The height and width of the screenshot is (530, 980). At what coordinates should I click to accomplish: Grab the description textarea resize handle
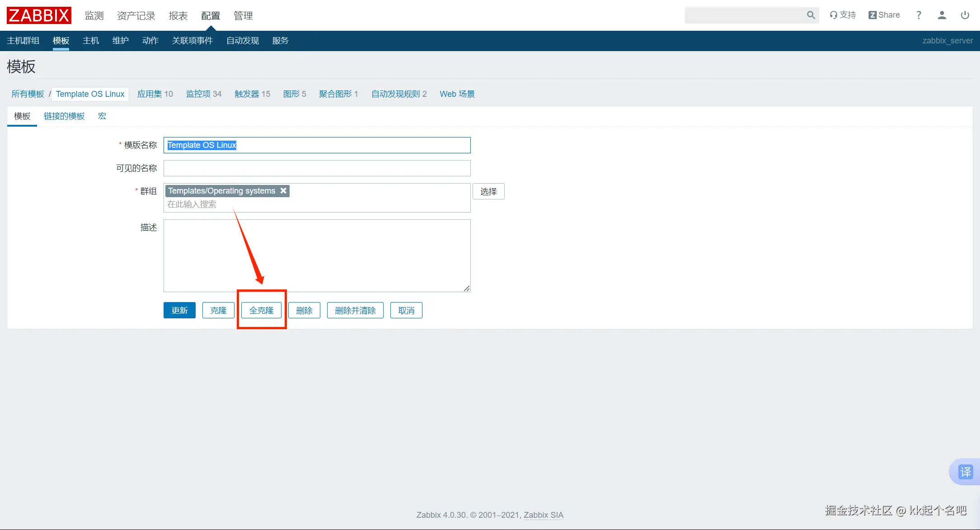pyautogui.click(x=467, y=288)
